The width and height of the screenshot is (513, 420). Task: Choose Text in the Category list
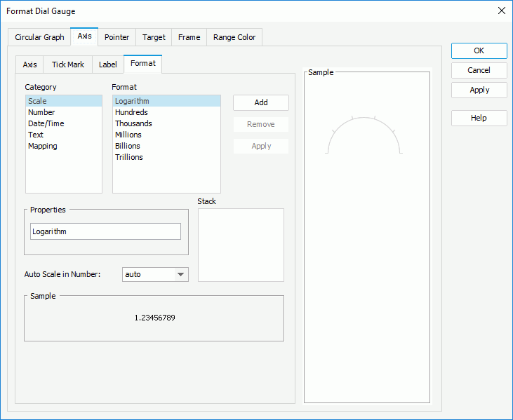coord(64,135)
